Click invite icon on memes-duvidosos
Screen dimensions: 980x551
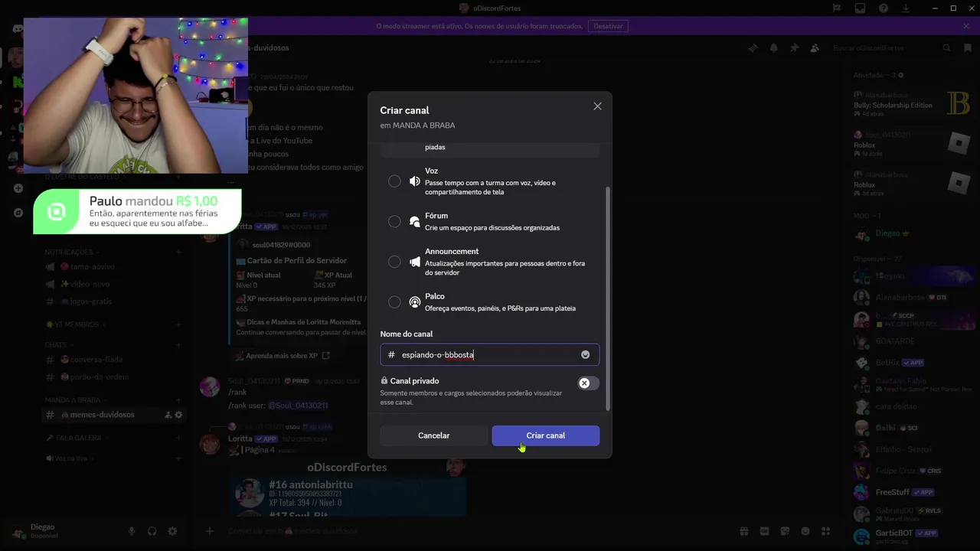(168, 415)
